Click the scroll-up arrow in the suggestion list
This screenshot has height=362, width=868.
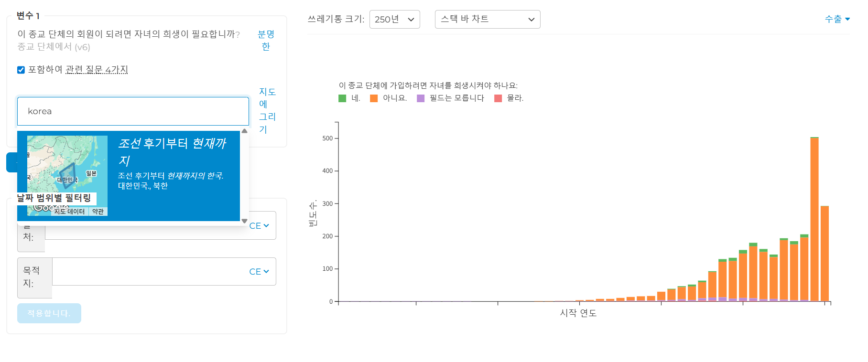click(245, 131)
